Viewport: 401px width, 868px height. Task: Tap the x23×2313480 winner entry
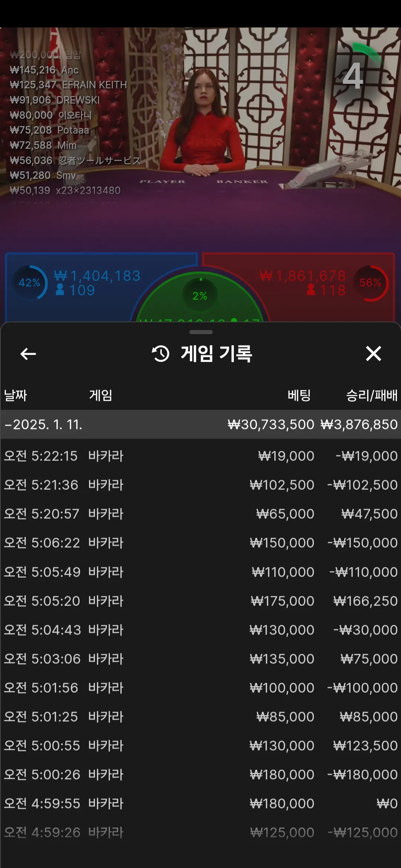tap(65, 191)
